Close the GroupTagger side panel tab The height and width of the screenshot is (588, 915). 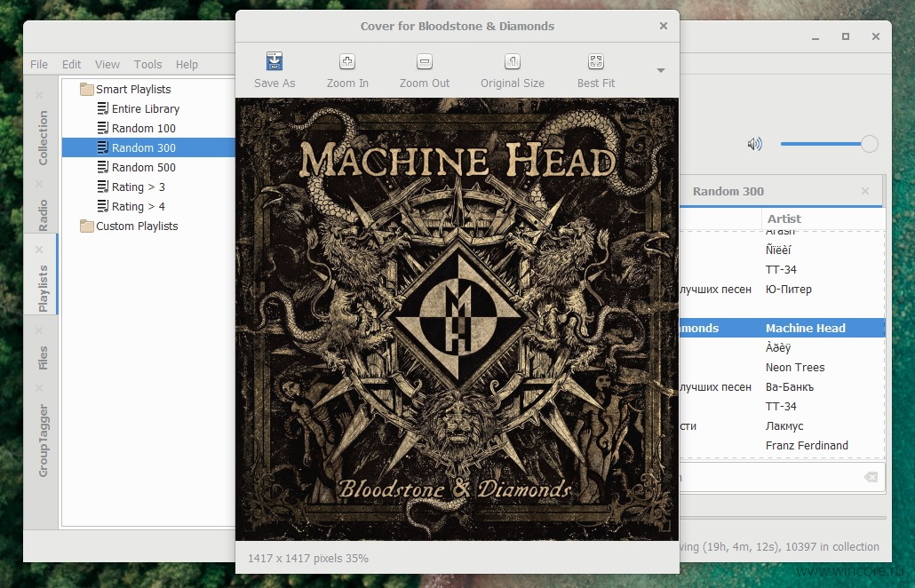(x=39, y=388)
